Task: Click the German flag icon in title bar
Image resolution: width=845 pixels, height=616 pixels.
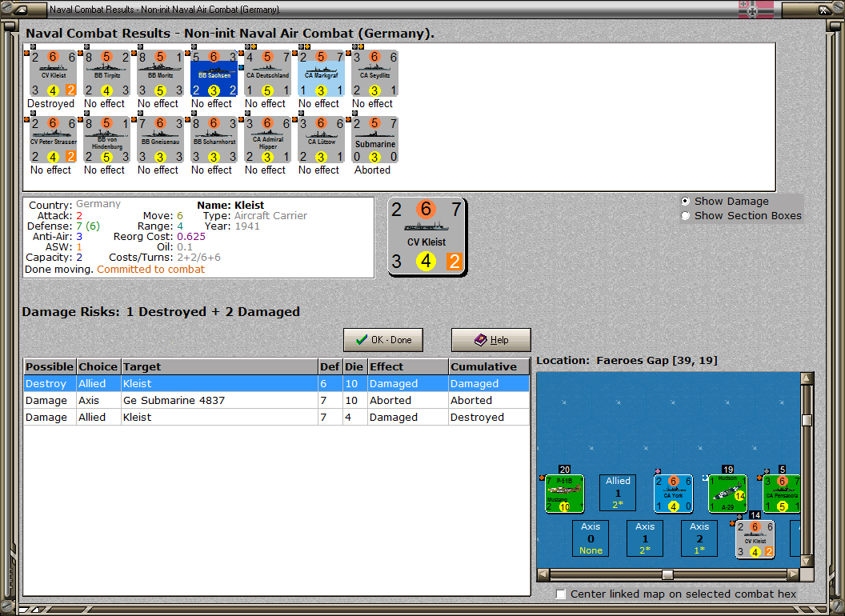Action: point(755,9)
